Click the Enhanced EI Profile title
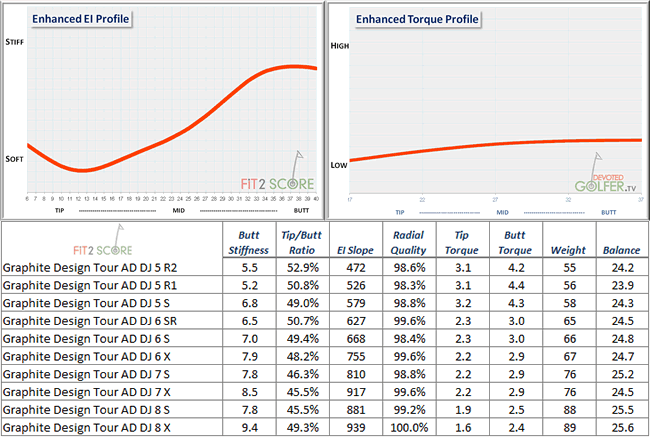 pyautogui.click(x=81, y=19)
